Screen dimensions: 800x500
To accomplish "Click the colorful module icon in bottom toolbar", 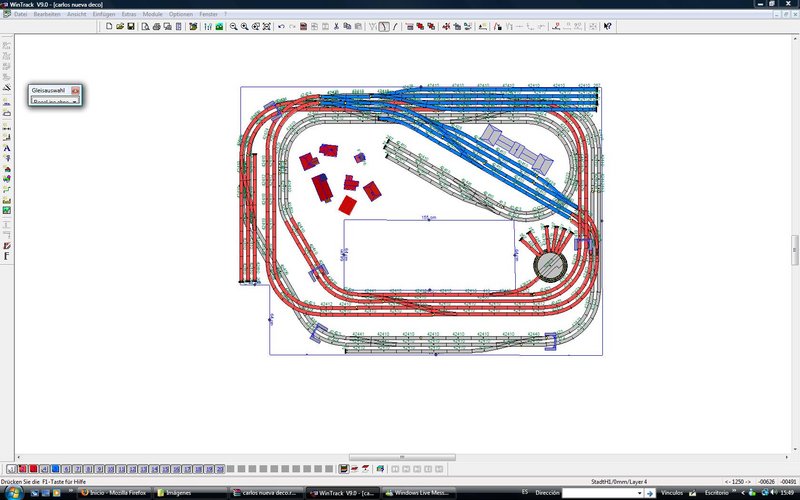I will point(381,469).
